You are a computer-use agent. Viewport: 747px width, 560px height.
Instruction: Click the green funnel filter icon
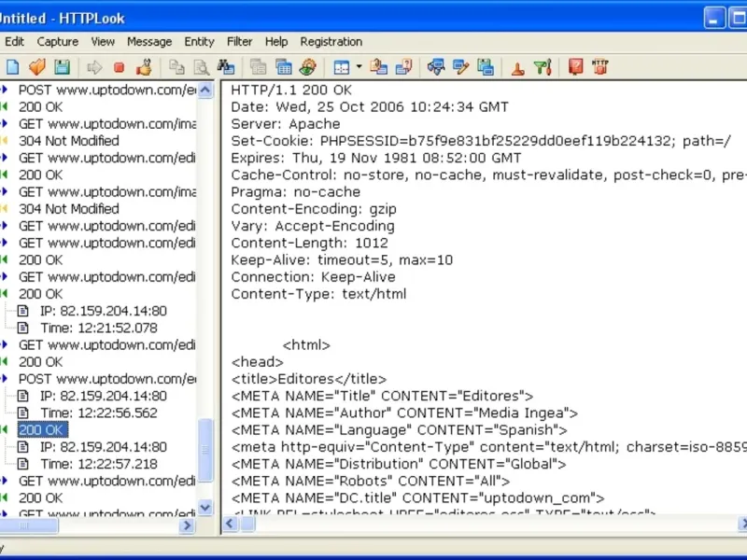[543, 67]
